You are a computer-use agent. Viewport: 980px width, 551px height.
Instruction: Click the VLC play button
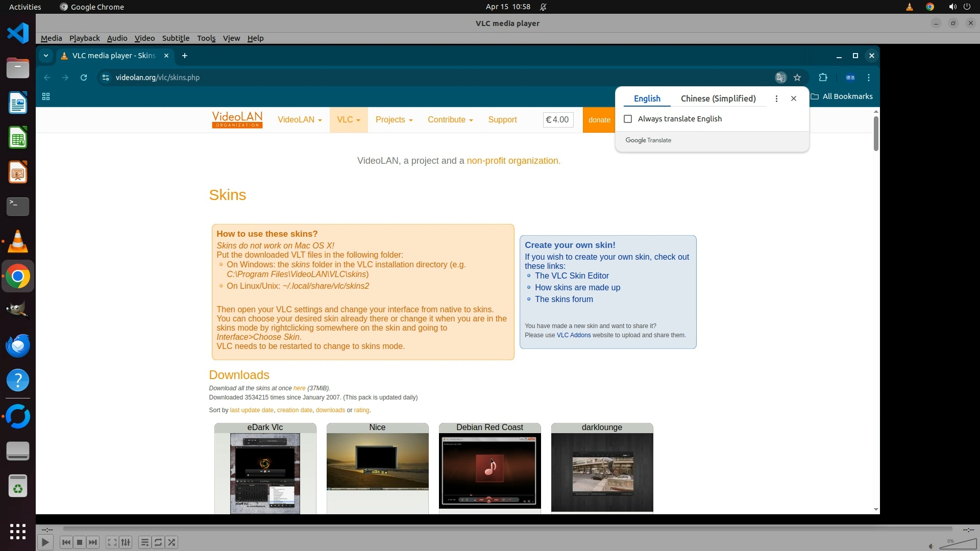coord(45,542)
